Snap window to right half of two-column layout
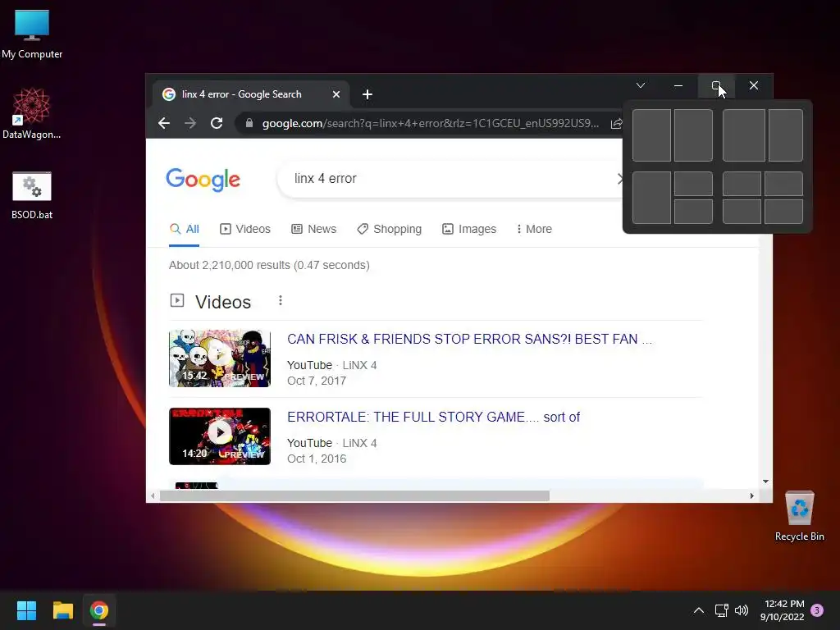 [693, 135]
